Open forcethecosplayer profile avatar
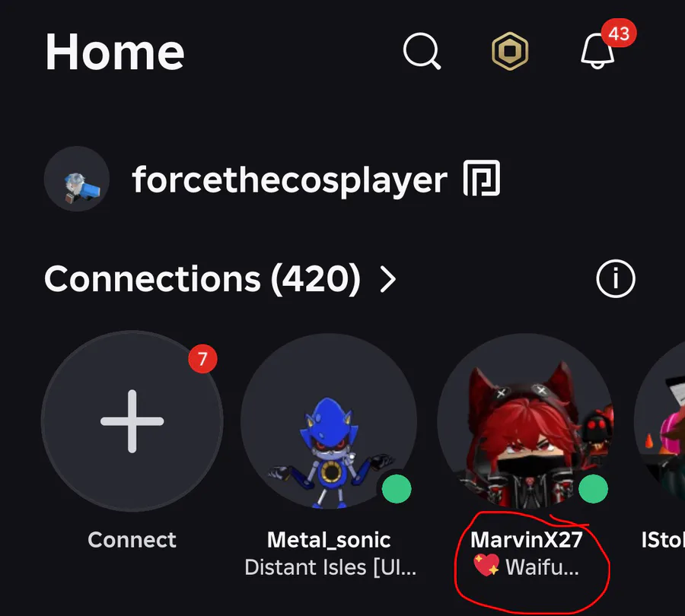 (76, 179)
